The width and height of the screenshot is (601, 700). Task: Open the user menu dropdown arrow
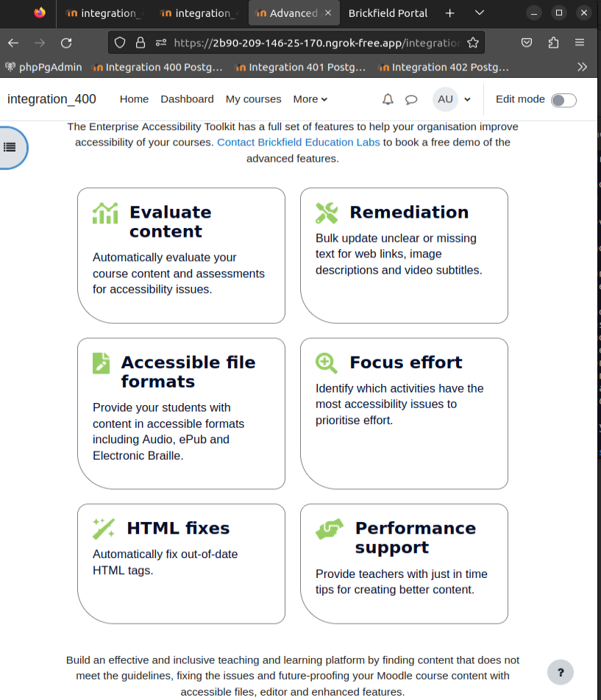(468, 99)
